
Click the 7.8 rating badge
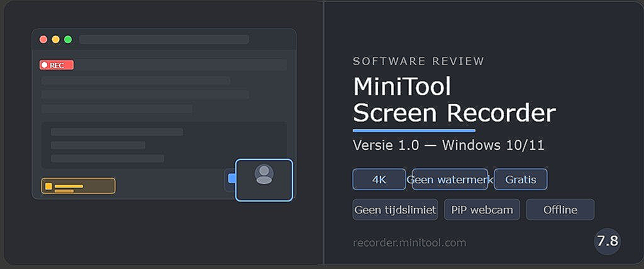[608, 241]
